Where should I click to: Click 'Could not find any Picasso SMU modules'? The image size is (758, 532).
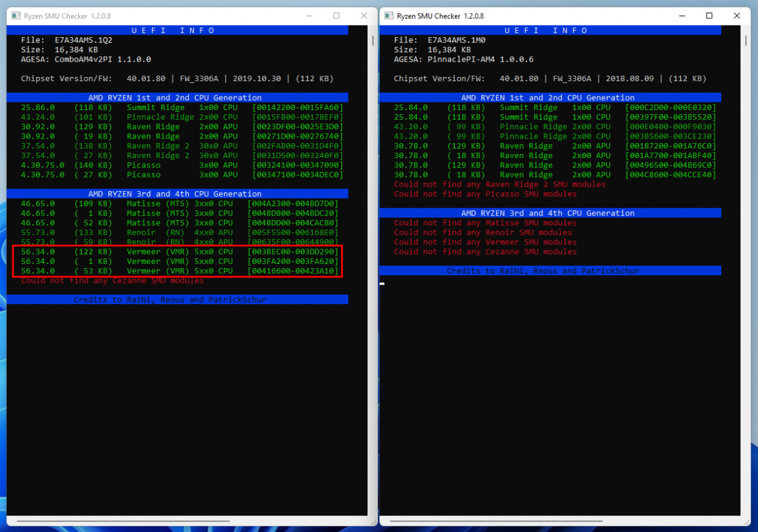pos(485,194)
